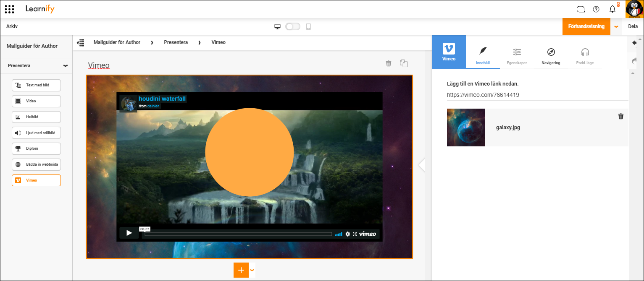Select the Bädda in webbsida template

pyautogui.click(x=36, y=164)
